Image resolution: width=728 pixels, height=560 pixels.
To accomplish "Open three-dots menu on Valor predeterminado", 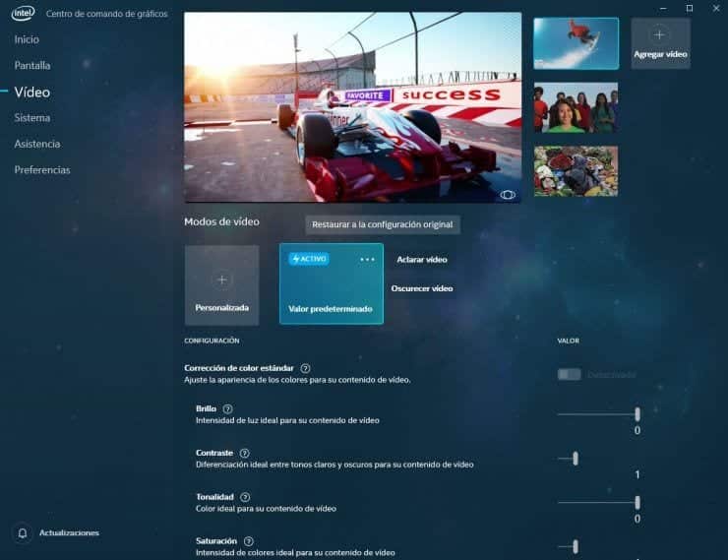I will pyautogui.click(x=367, y=260).
